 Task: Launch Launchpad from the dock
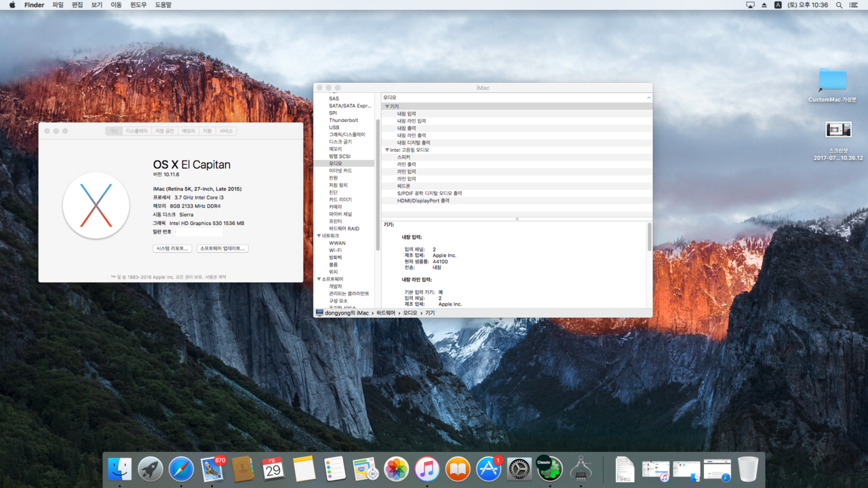[151, 468]
